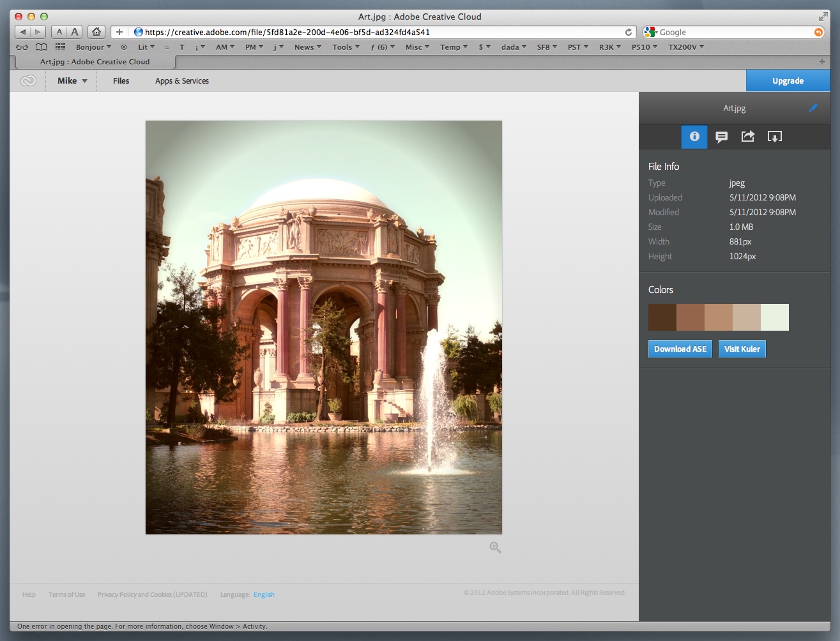Viewport: 840px width, 641px height.
Task: Reload the page in address bar
Action: tap(629, 32)
